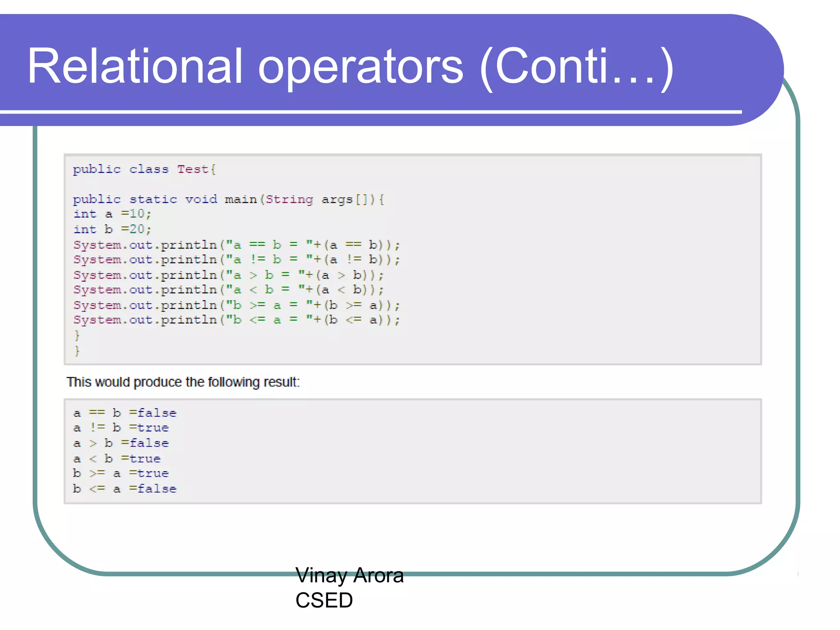Click output line 'a > b =false'
Image resolution: width=840 pixels, height=630 pixels.
pyautogui.click(x=121, y=443)
